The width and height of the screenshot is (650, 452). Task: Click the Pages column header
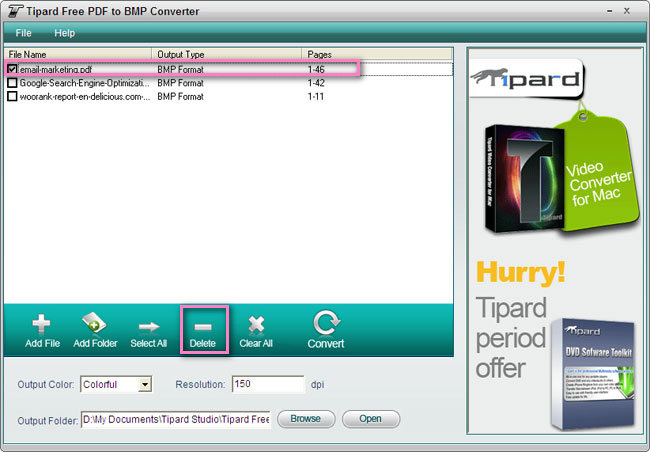(x=377, y=54)
